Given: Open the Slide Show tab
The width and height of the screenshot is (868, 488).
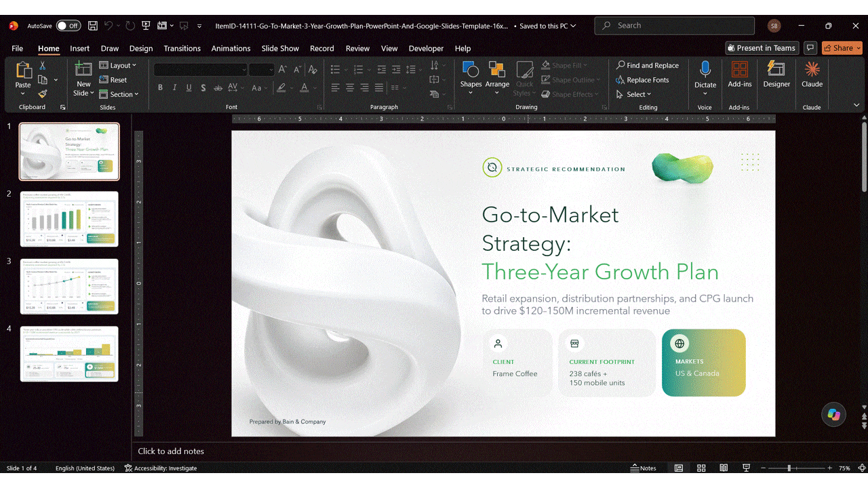Looking at the screenshot, I should (280, 48).
